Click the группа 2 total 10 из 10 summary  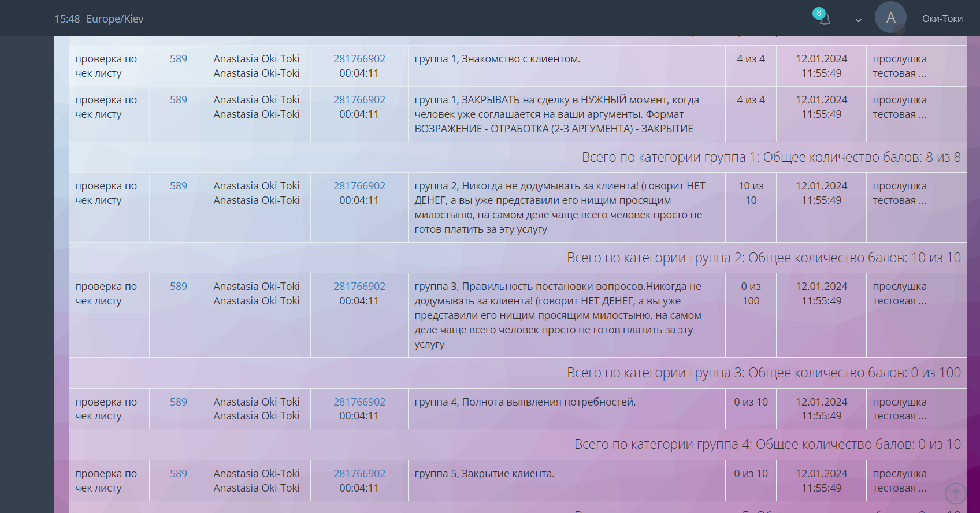[764, 258]
